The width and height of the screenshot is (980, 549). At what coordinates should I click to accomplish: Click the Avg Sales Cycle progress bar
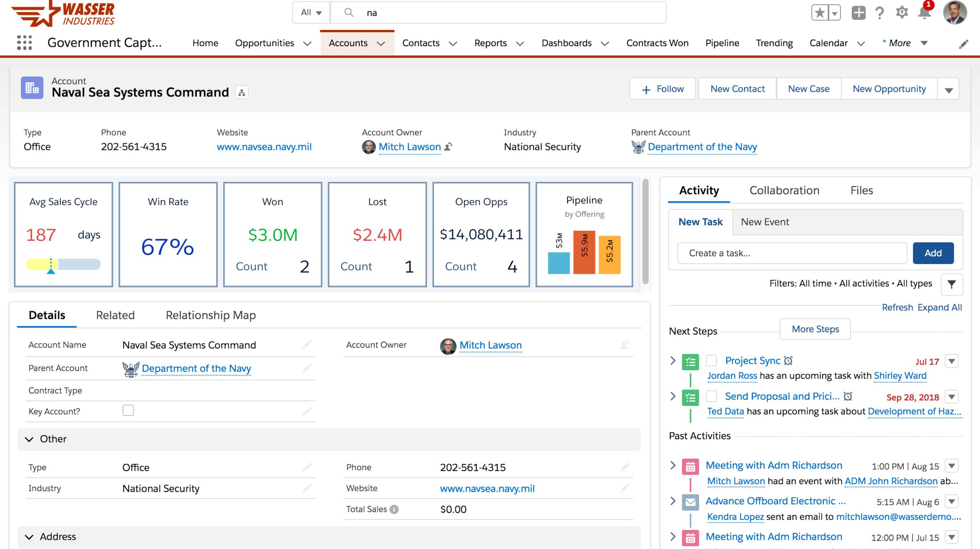tap(63, 265)
